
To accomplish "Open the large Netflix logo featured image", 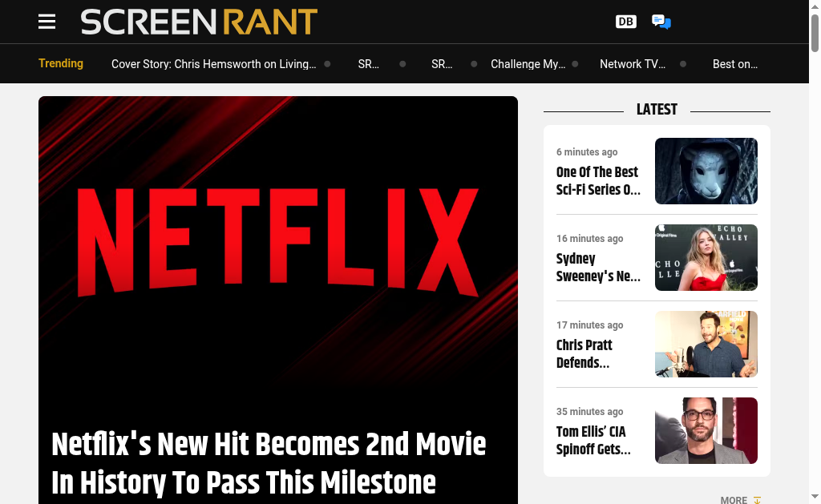I will pos(278,242).
